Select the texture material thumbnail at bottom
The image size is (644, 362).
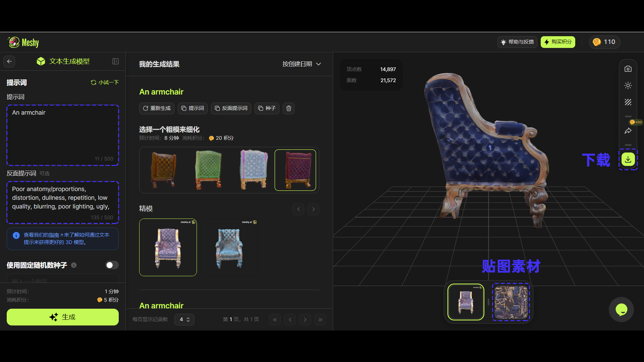pyautogui.click(x=510, y=302)
